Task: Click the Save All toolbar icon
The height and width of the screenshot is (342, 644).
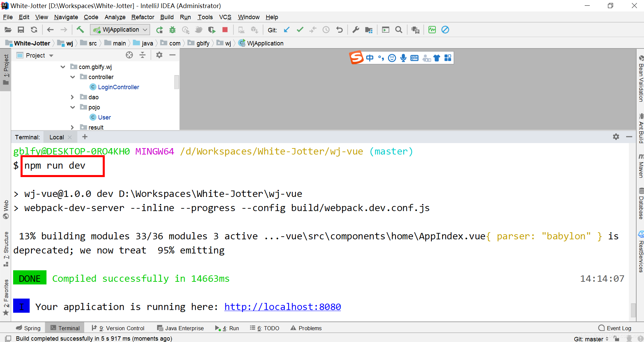Action: pos(21,30)
